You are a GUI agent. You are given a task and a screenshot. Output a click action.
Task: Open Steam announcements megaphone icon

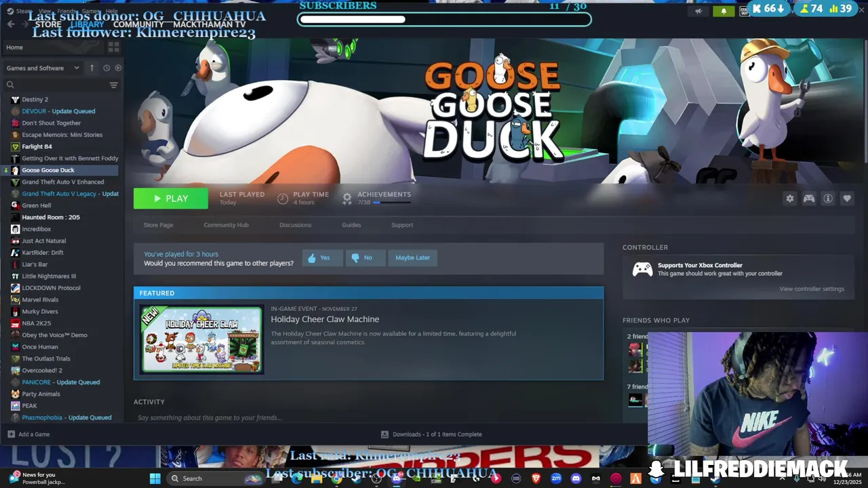(698, 11)
